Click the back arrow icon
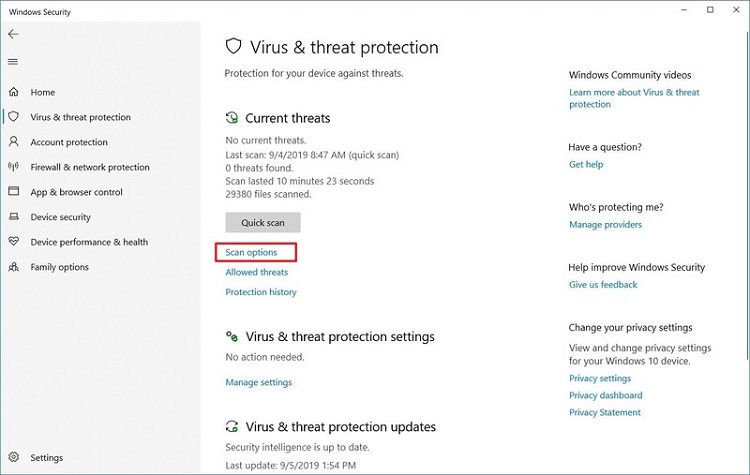 pyautogui.click(x=13, y=34)
